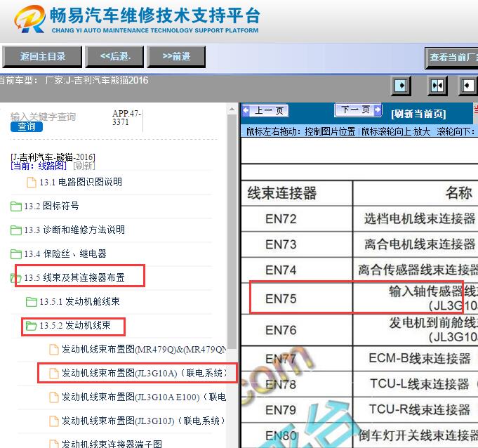This screenshot has width=478, height=448.
Task: Click 查看当前厂家 button at top right
Action: click(451, 58)
